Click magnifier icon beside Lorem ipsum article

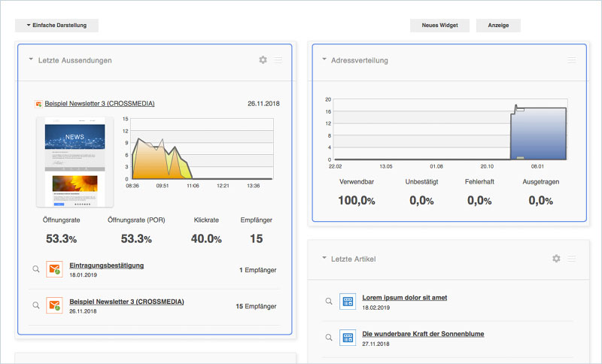point(329,301)
